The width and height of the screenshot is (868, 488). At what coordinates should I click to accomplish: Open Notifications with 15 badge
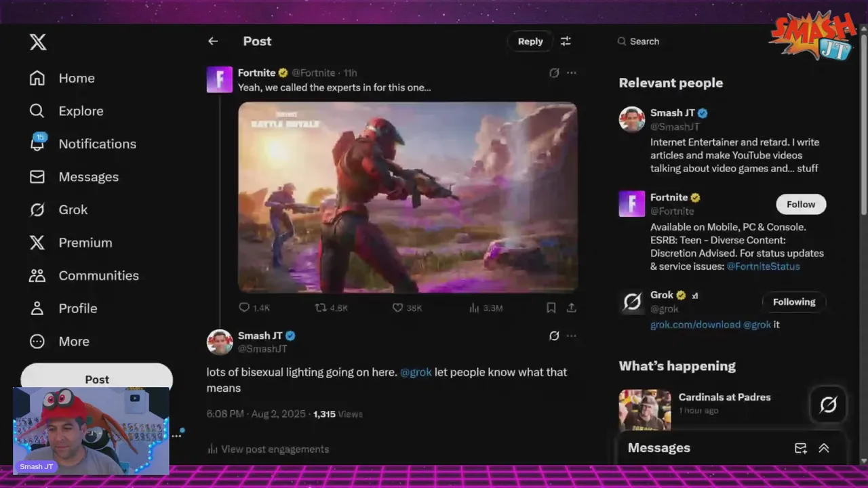tap(82, 144)
